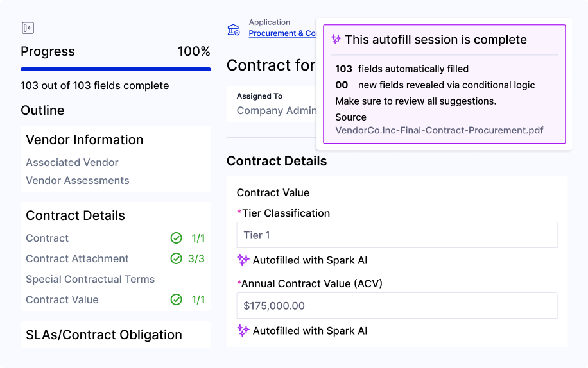
Task: Click the blue progress bar at 100%
Action: tap(116, 69)
